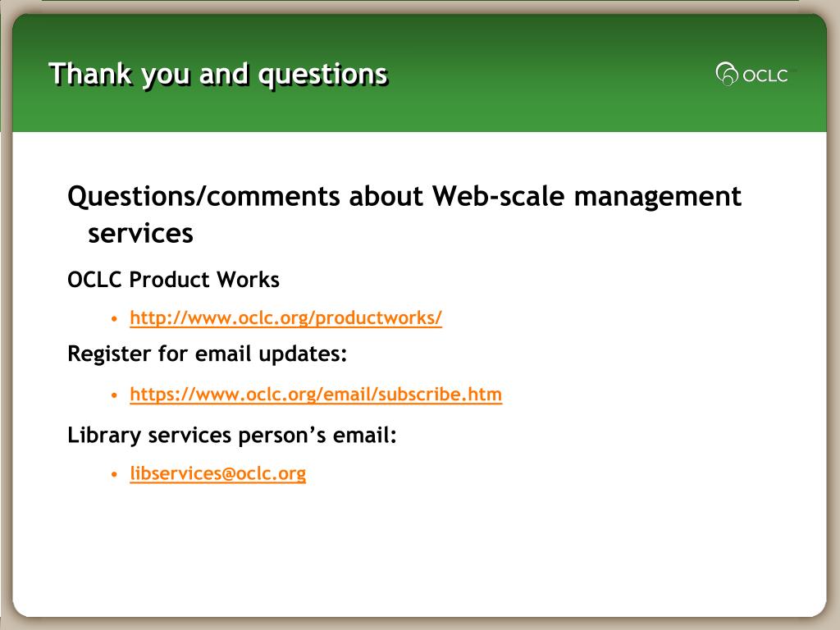The width and height of the screenshot is (840, 630).
Task: Click the empty green banner between title and logo
Action: [x=552, y=74]
